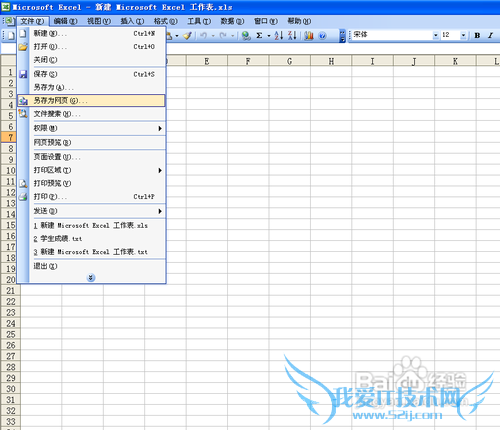The image size is (500, 430).
Task: Select row 7 header
Action: 9,137
